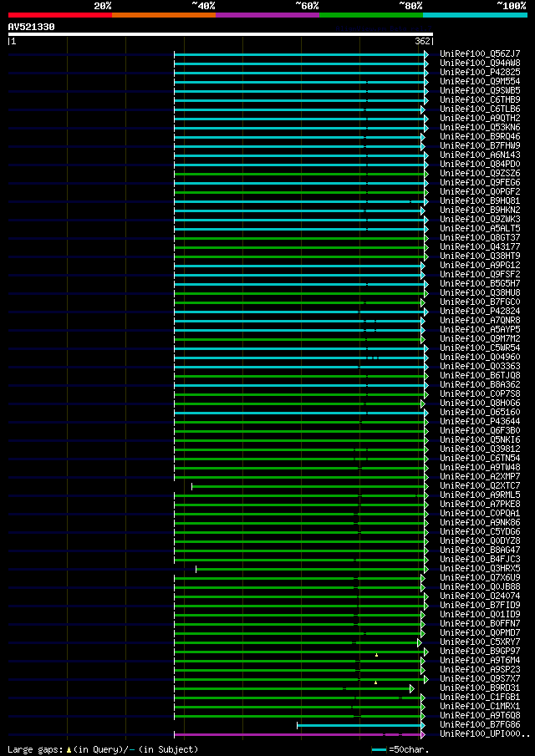Screen dimensions: 535x756
Task: Select the UniRef100_Q0DYZ8 label
Action: pos(480,541)
